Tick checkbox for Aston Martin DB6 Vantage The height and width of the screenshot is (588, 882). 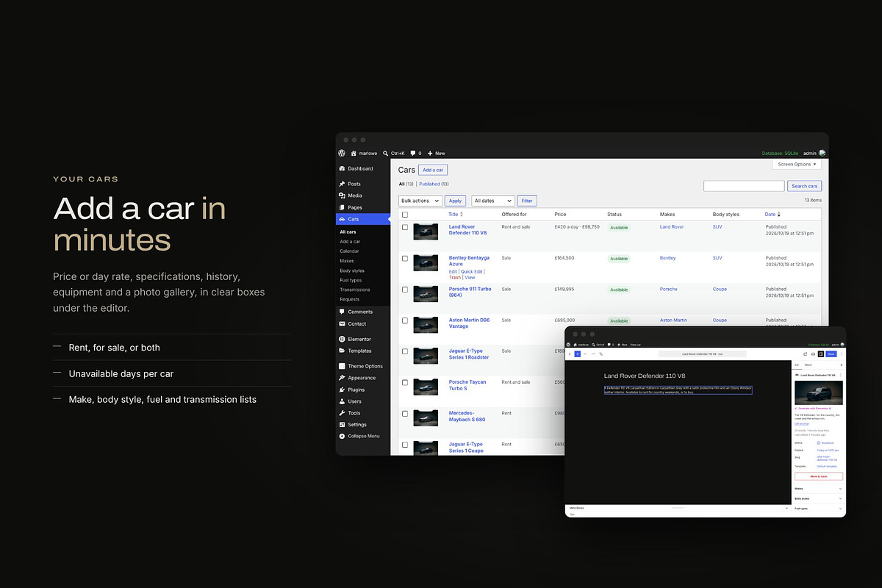(x=405, y=320)
